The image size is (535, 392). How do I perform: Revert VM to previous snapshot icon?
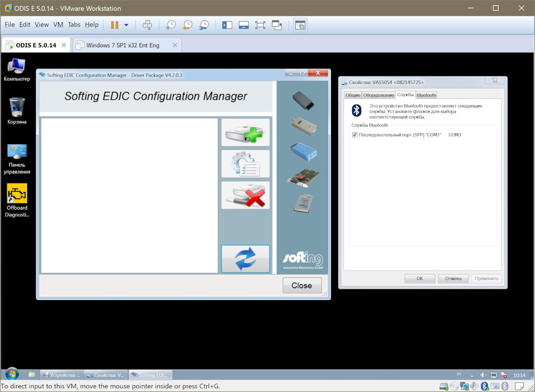click(187, 25)
